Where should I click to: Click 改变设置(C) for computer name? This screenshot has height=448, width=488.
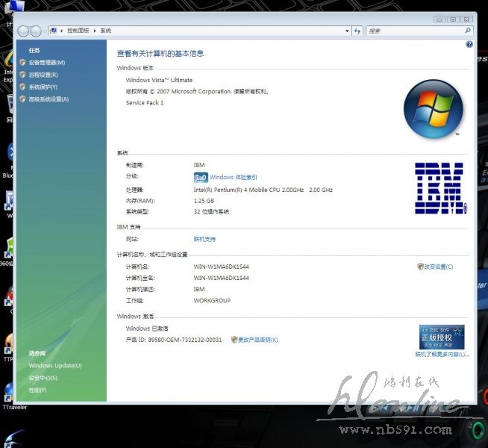[x=438, y=267]
